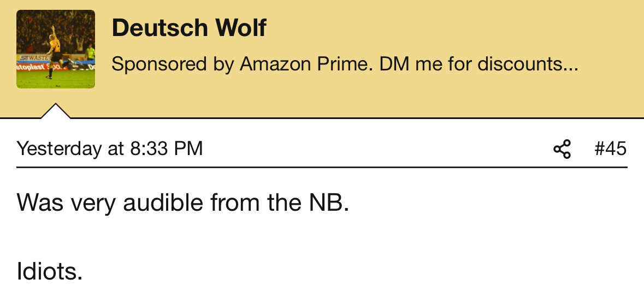Open the post permalink number #45
The width and height of the screenshot is (644, 303).
click(x=610, y=148)
